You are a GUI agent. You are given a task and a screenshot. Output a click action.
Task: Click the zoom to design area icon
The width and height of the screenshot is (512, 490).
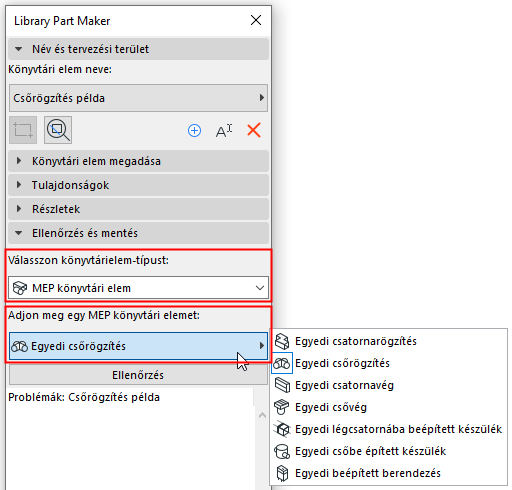(x=58, y=130)
